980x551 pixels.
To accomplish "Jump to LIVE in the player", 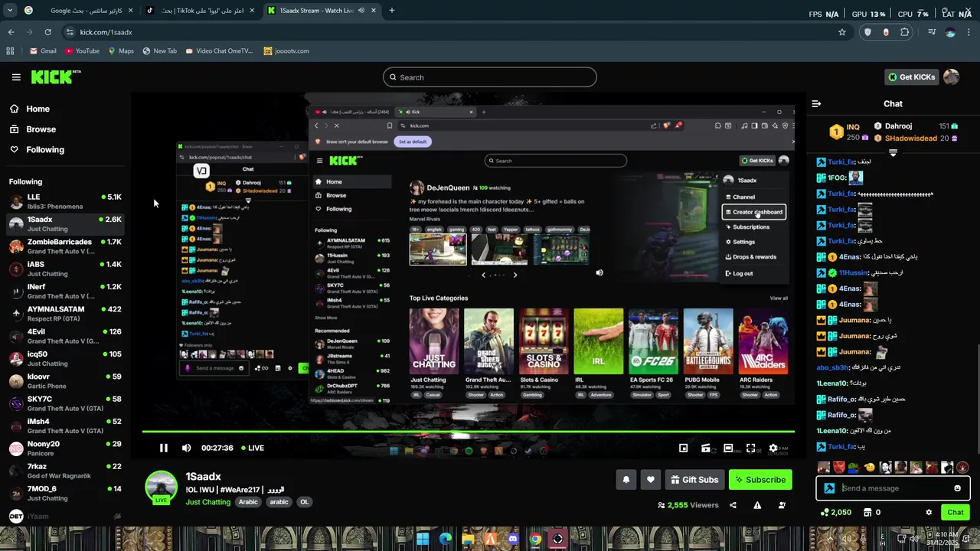I will pos(253,448).
